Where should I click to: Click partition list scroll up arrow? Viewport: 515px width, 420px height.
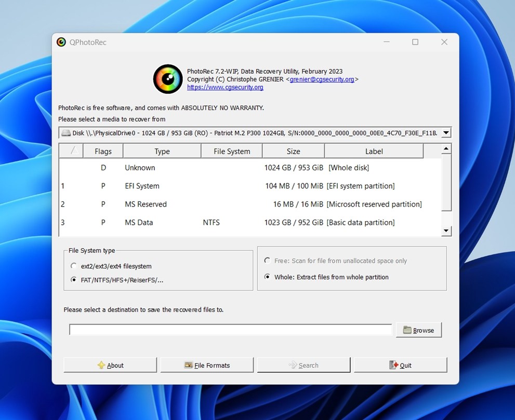pyautogui.click(x=446, y=148)
